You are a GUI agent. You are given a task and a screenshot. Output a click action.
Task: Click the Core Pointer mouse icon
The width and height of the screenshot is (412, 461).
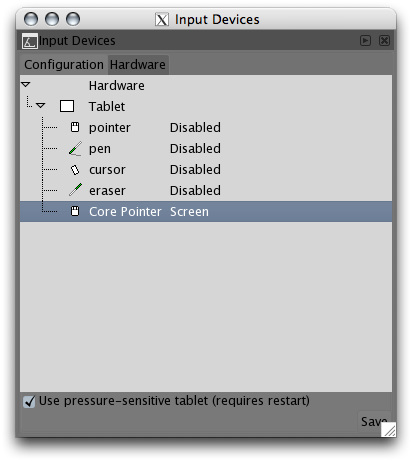pos(75,211)
